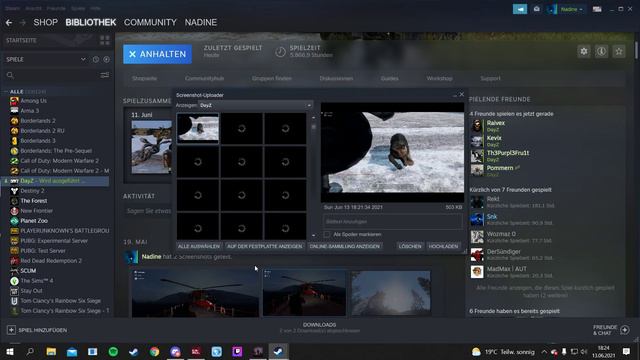The width and height of the screenshot is (640, 360).
Task: Open the Communityhub tab
Action: 204,78
